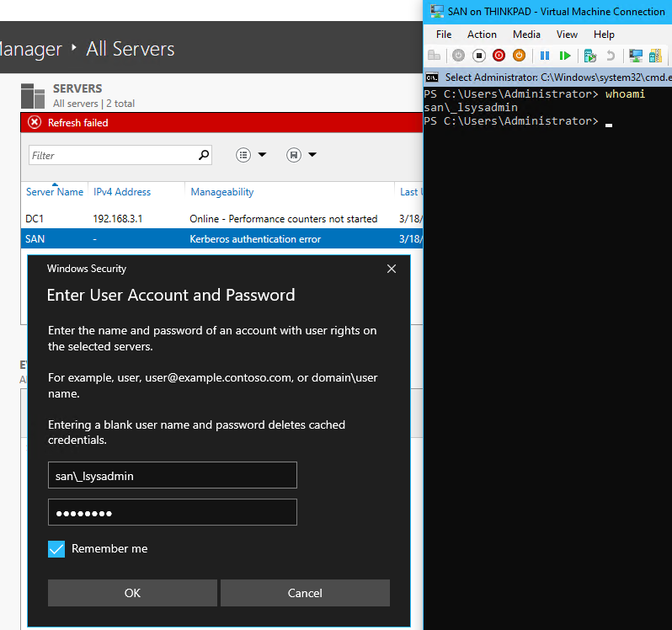
Task: Open the Action menu in VM Connection
Action: click(x=483, y=35)
